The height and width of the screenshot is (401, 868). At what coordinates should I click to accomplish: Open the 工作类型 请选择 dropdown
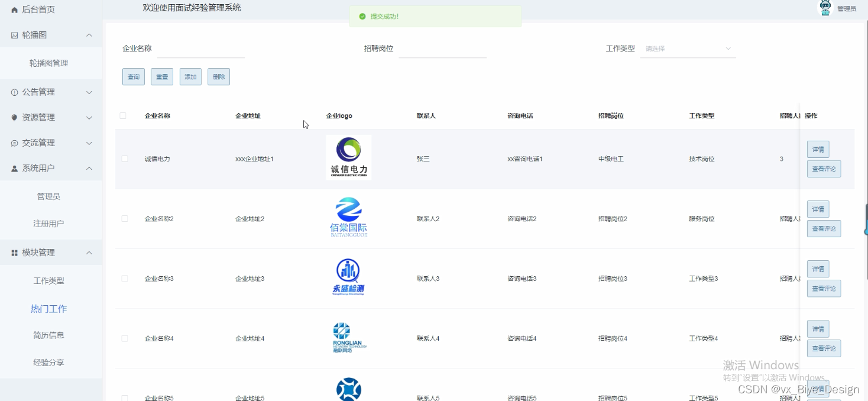click(x=688, y=49)
